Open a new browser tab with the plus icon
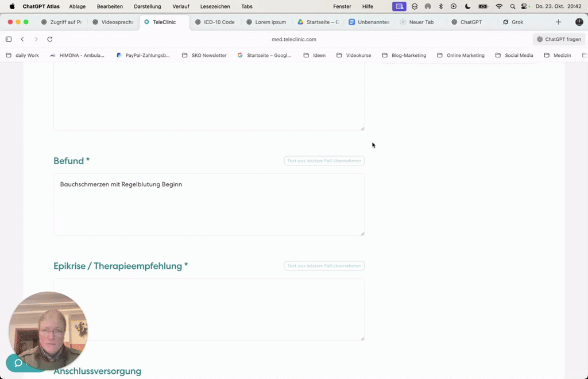 click(x=558, y=22)
